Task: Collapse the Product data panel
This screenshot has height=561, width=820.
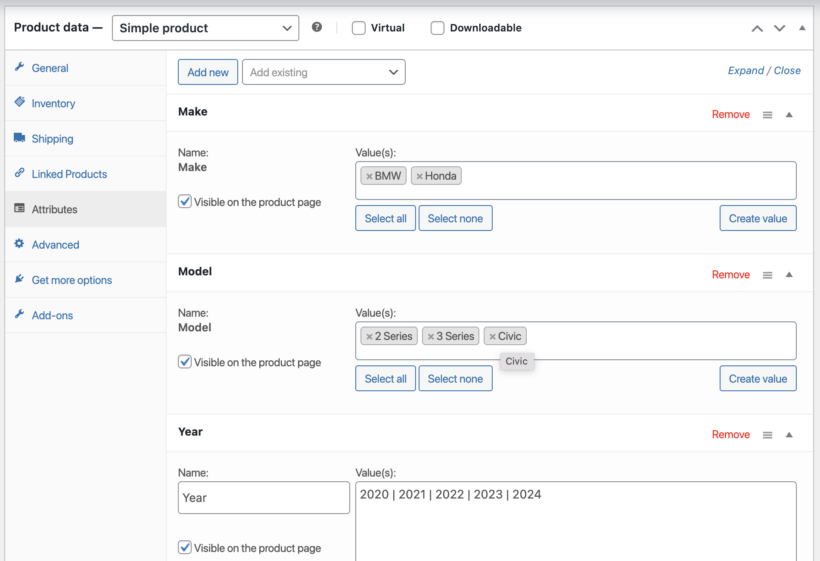Action: click(x=802, y=28)
